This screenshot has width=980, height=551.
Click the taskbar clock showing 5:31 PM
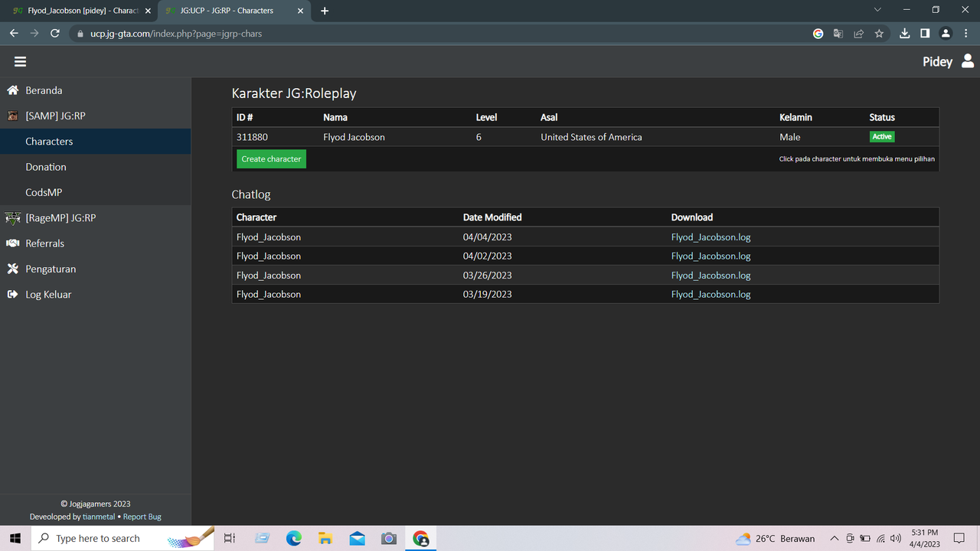[x=925, y=539]
